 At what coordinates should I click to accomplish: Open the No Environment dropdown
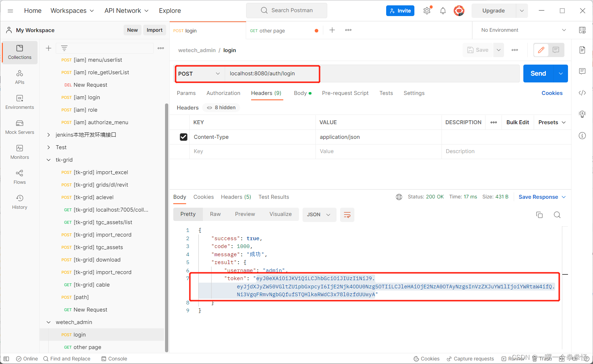(x=523, y=30)
